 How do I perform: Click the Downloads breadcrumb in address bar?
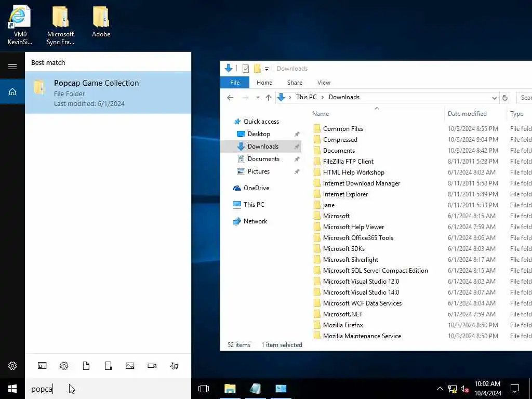pos(344,97)
